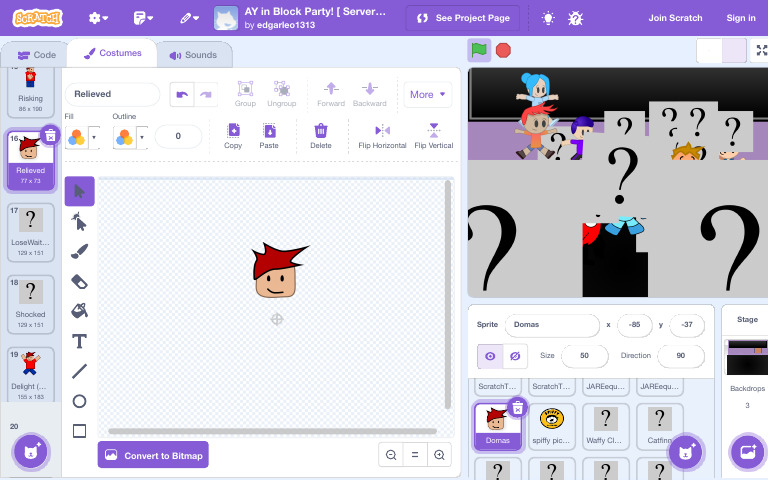
Task: Click the canvas horizontal scrollbar
Action: (272, 431)
